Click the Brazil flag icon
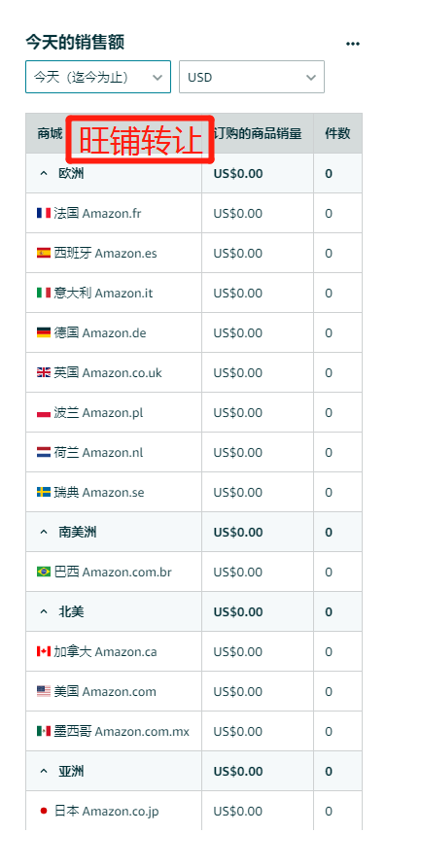 (44, 572)
